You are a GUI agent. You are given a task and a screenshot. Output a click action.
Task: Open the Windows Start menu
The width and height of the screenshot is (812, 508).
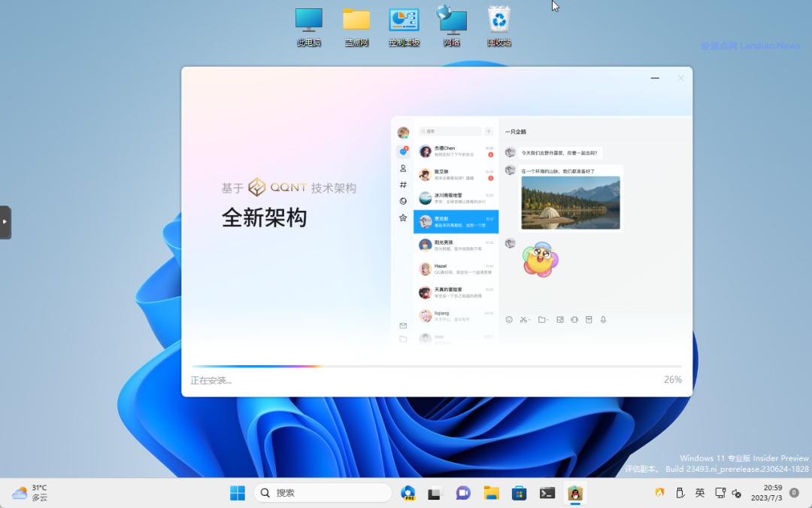coord(238,492)
